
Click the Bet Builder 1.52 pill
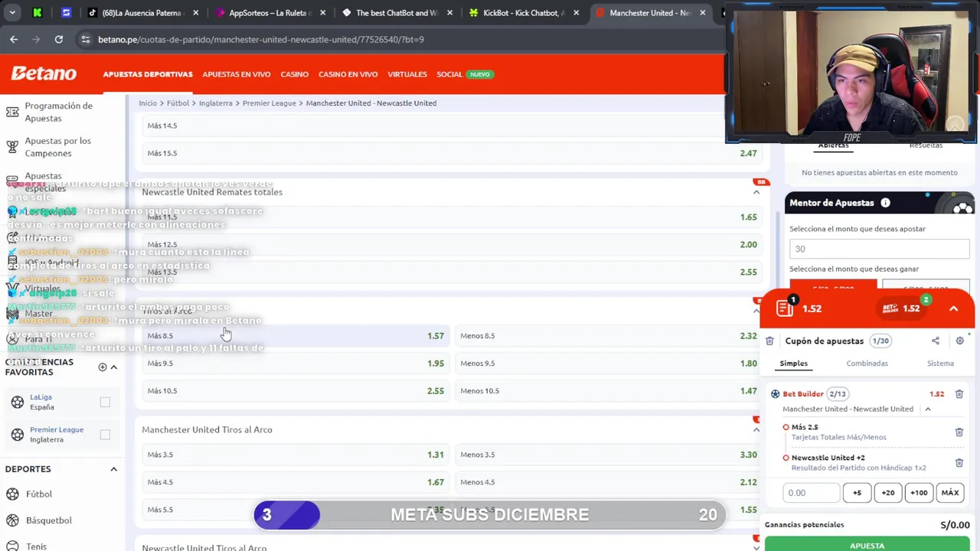pos(901,308)
